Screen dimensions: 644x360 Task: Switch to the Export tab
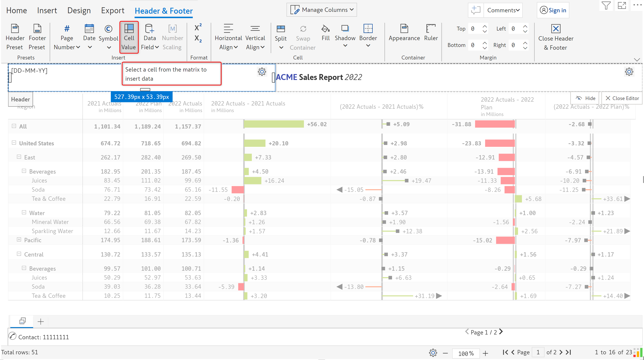(112, 10)
